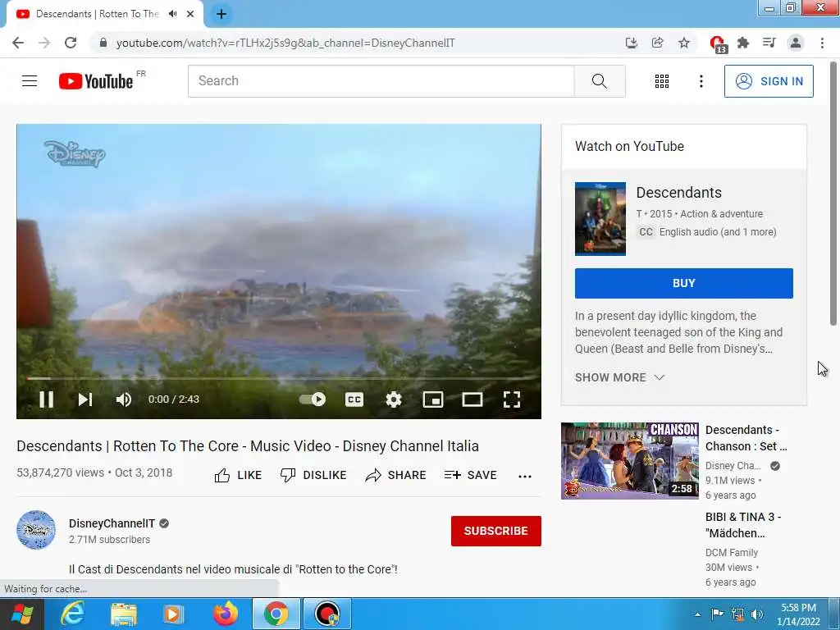This screenshot has width=840, height=630.
Task: Open DisneyChannelIT channel name link
Action: (x=112, y=523)
